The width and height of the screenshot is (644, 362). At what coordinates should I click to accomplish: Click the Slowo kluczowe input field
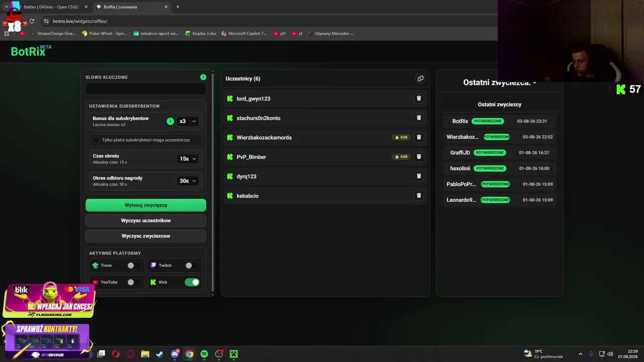146,89
